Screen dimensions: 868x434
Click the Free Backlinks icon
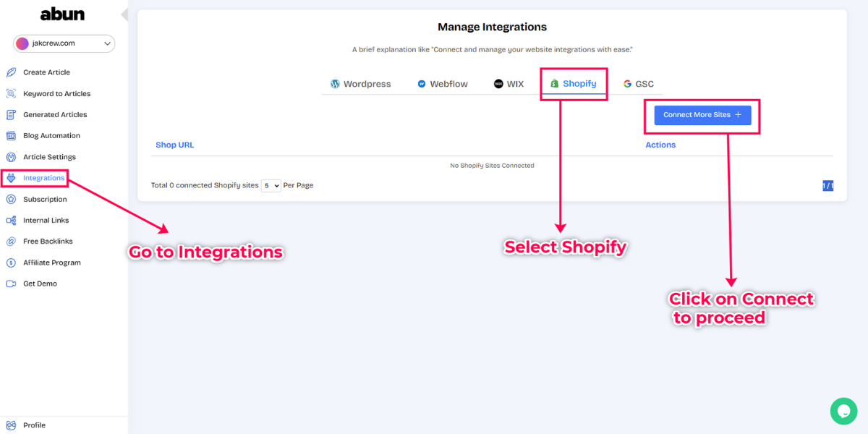pyautogui.click(x=11, y=241)
